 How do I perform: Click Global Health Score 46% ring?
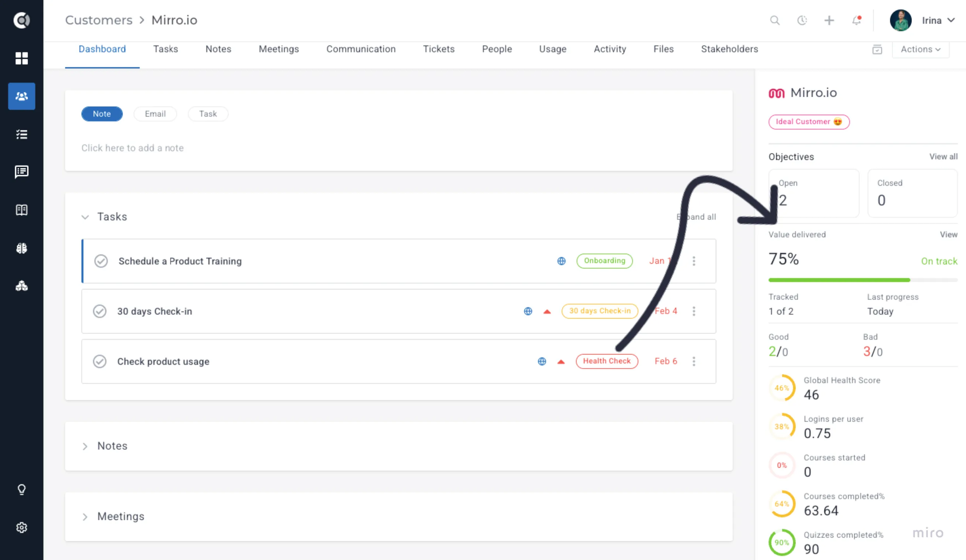coord(782,388)
